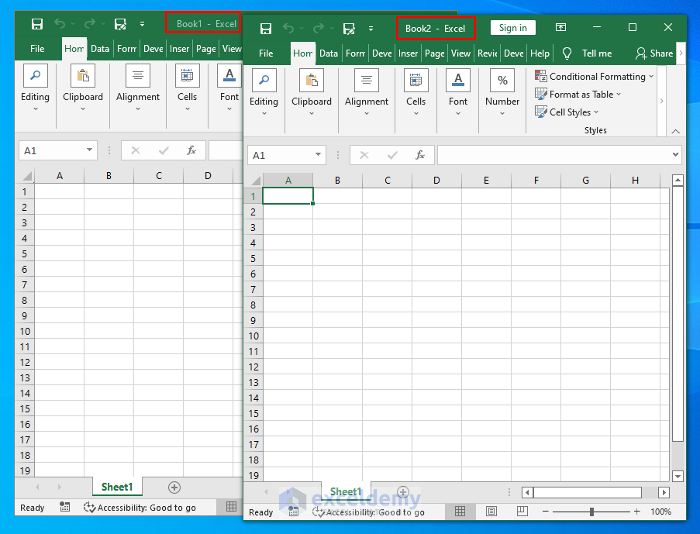Click Sheet1 tab in Book1
Image resolution: width=700 pixels, height=534 pixels.
[117, 487]
